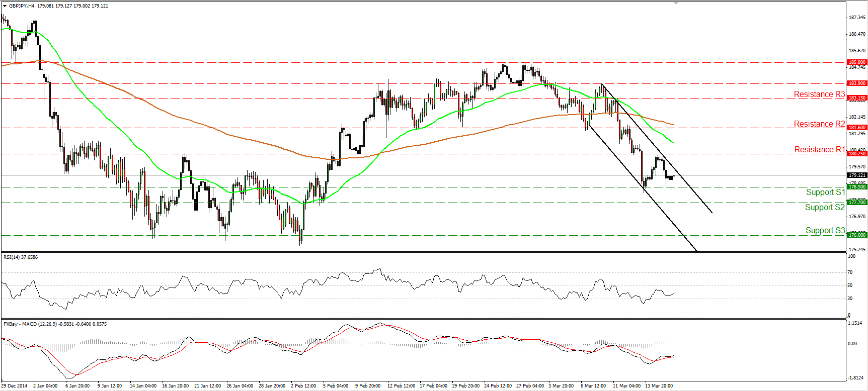Select the Resistance R3 label
This screenshot has height=391, width=868.
point(819,94)
